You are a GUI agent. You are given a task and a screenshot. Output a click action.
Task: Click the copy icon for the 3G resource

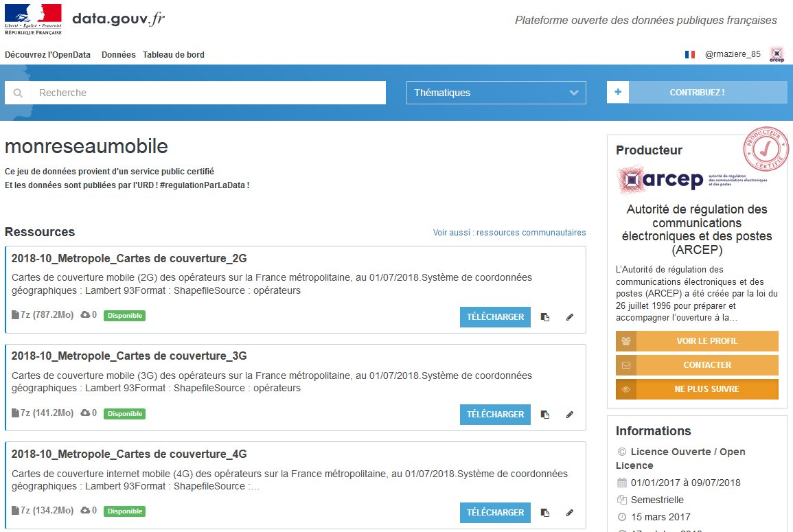click(544, 415)
